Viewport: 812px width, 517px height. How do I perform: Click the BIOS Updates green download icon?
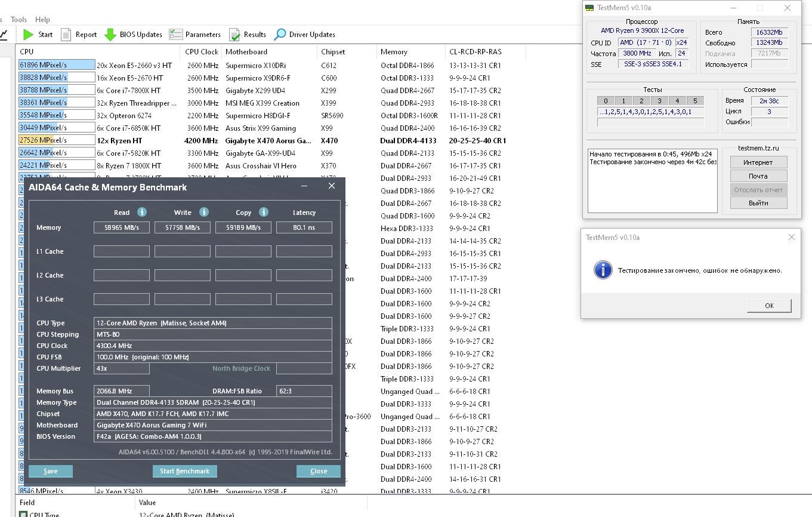(x=110, y=35)
